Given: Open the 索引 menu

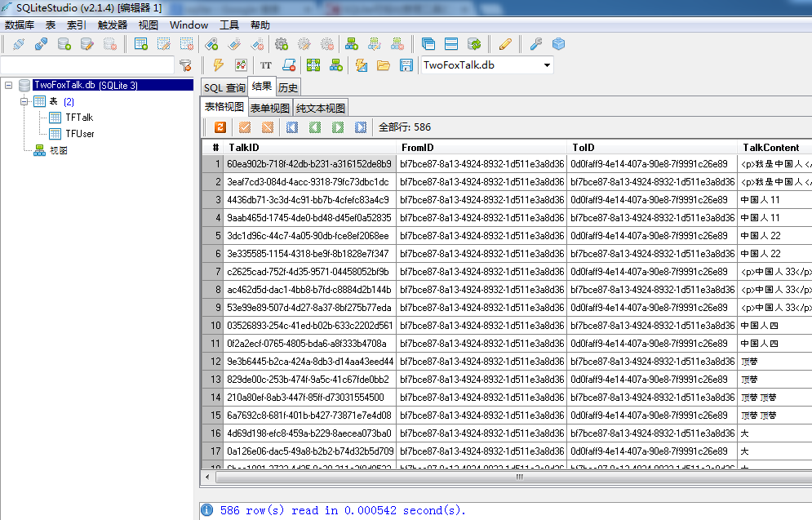Looking at the screenshot, I should click(x=76, y=24).
